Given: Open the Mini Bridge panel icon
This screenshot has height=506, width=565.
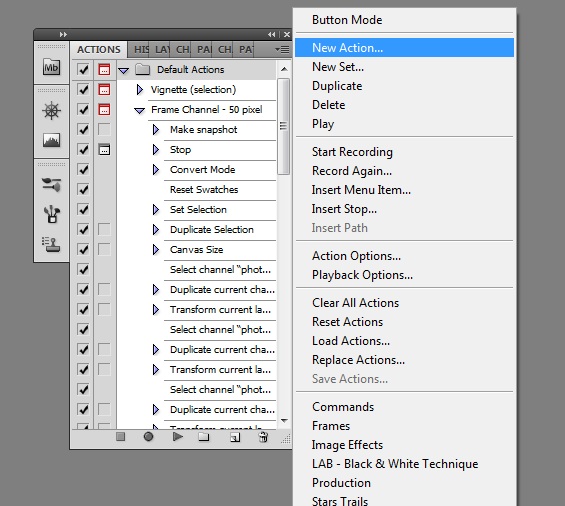Looking at the screenshot, I should (52, 67).
